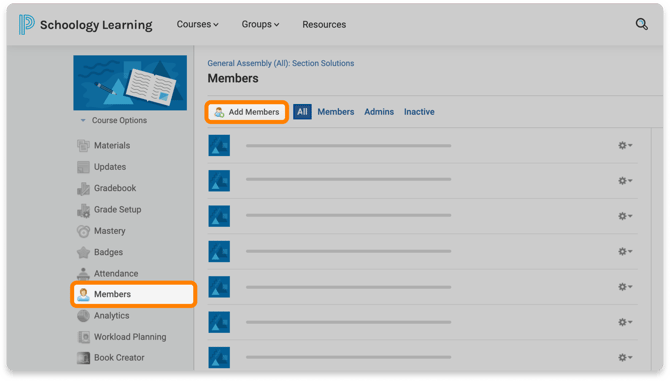The height and width of the screenshot is (381, 670).
Task: Select the All filter tab
Action: [x=302, y=112]
